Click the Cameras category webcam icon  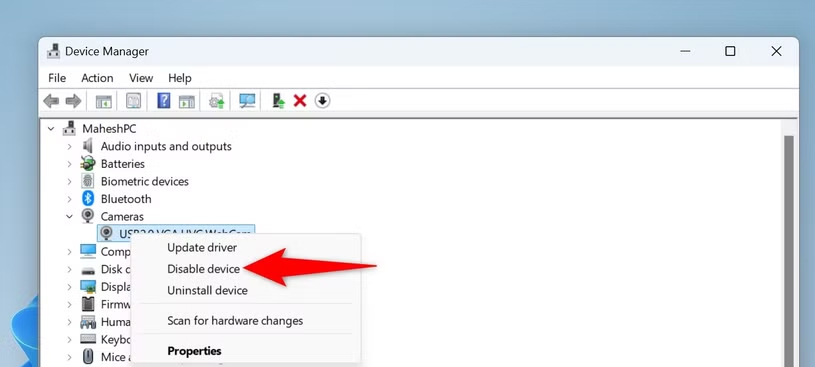click(x=88, y=216)
